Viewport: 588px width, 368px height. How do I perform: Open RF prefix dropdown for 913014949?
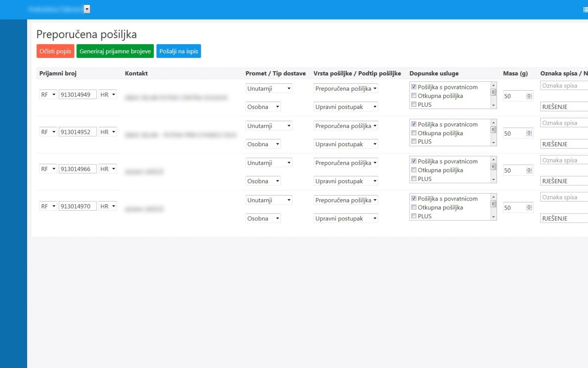point(48,94)
